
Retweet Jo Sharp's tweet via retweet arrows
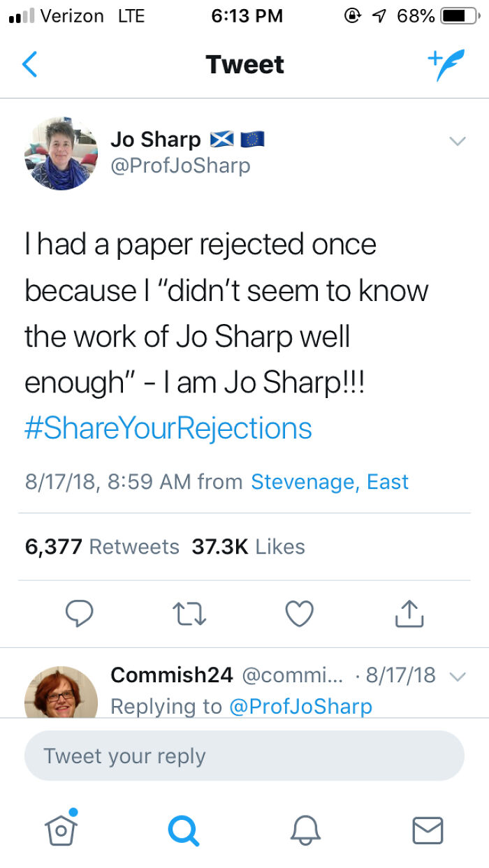click(189, 614)
